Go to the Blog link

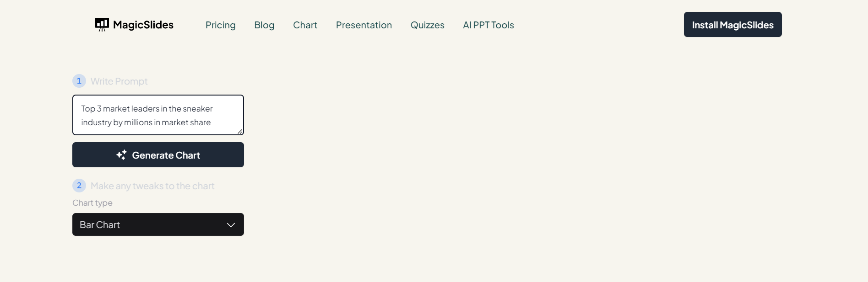pos(264,25)
